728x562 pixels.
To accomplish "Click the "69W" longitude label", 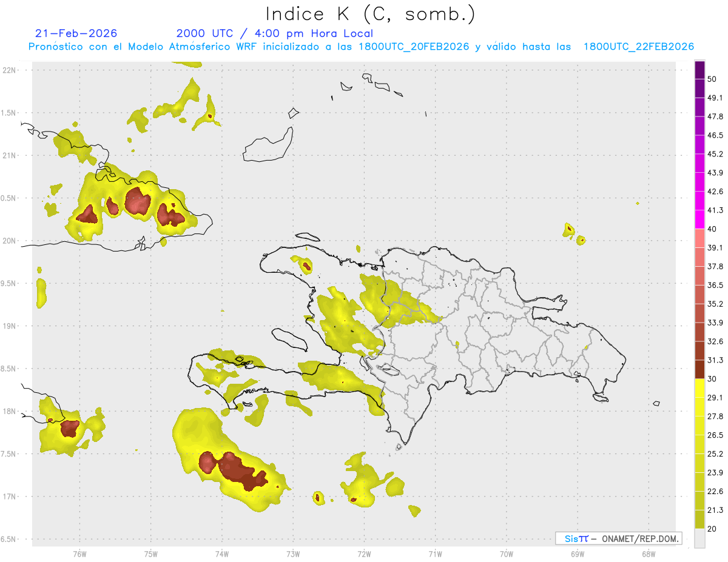I will [578, 554].
